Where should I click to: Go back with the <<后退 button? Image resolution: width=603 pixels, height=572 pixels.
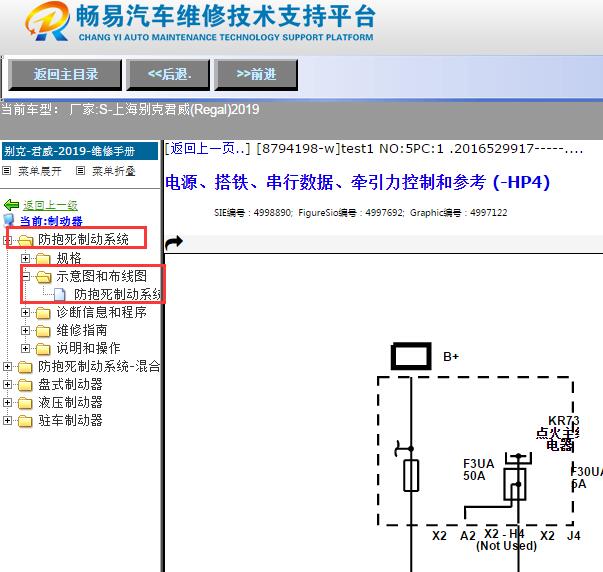point(169,75)
